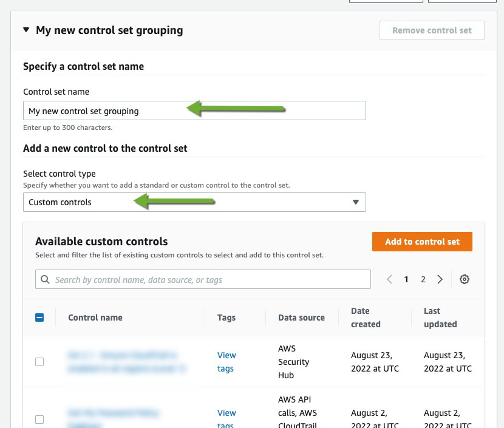
Task: Click the Add to control set button
Action: 422,241
